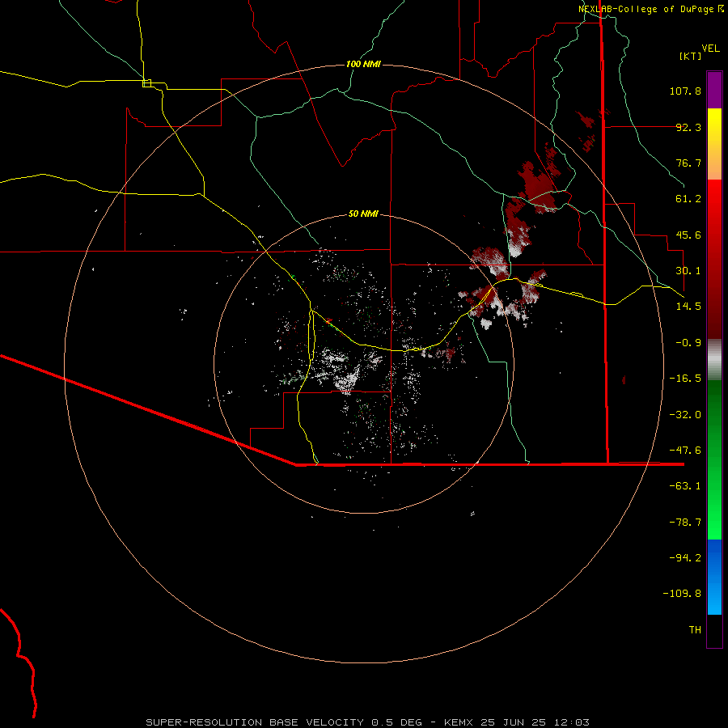Select the 107.8 velocity scale value
This screenshot has width=728, height=728.
685,91
